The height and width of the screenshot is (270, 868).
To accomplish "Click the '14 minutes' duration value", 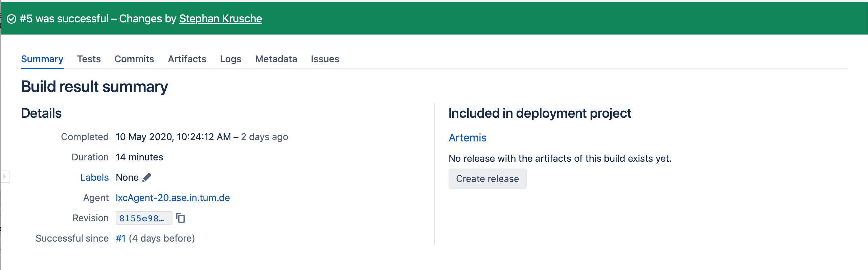I will (139, 157).
